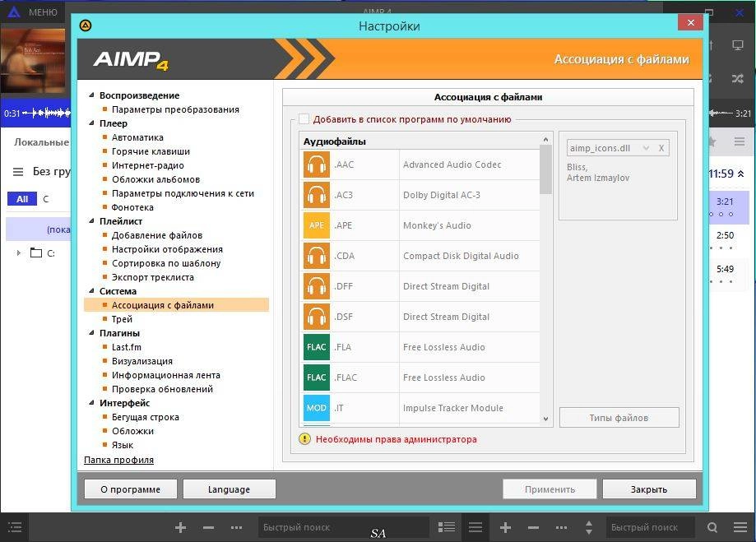Click Закрыть button

pos(649,489)
